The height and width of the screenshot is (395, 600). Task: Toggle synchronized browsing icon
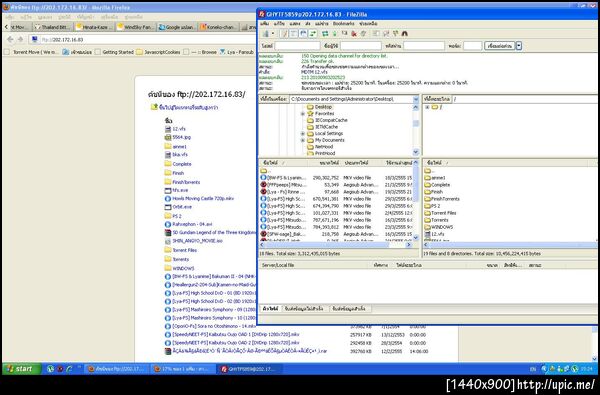click(x=395, y=34)
